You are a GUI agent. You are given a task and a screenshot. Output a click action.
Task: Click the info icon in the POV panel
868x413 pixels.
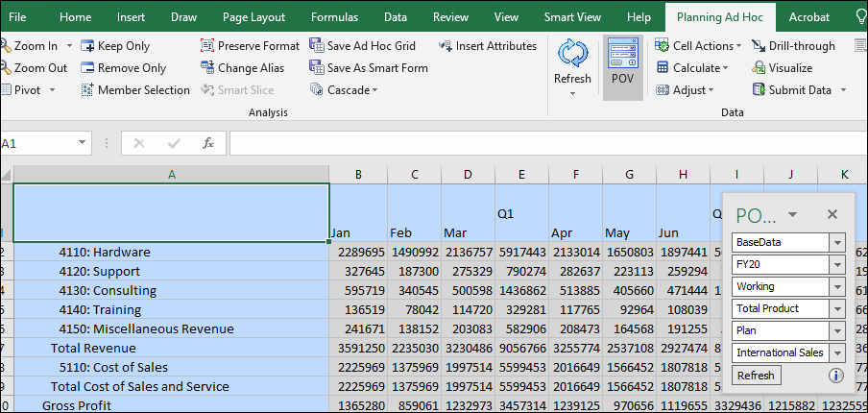pos(835,375)
